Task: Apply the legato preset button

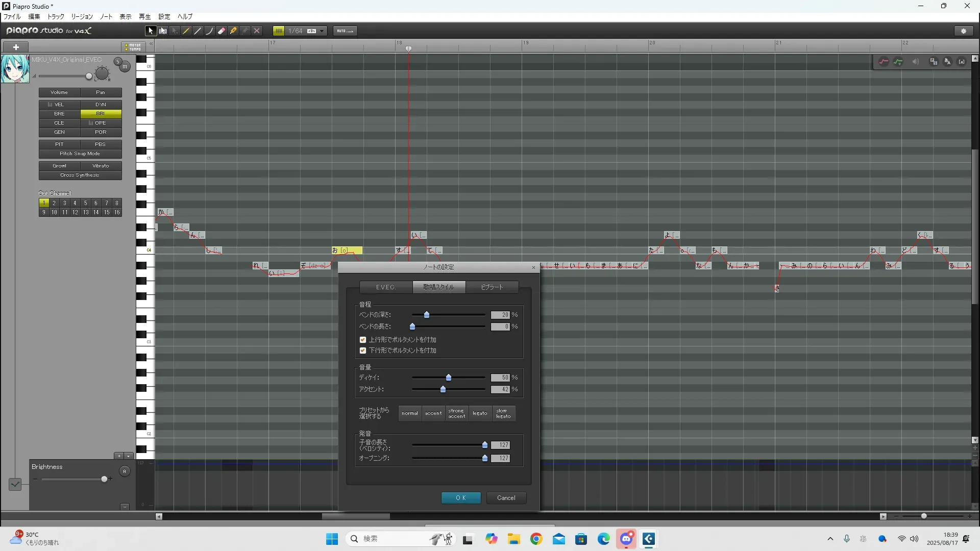Action: [x=480, y=413]
